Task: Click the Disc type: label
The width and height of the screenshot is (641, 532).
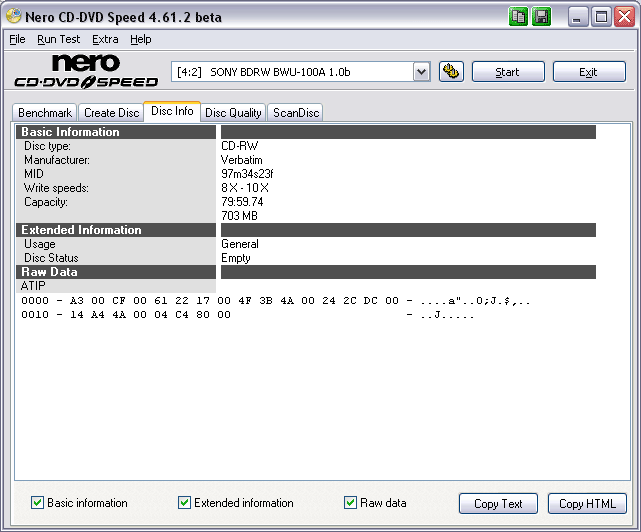Action: [47, 146]
